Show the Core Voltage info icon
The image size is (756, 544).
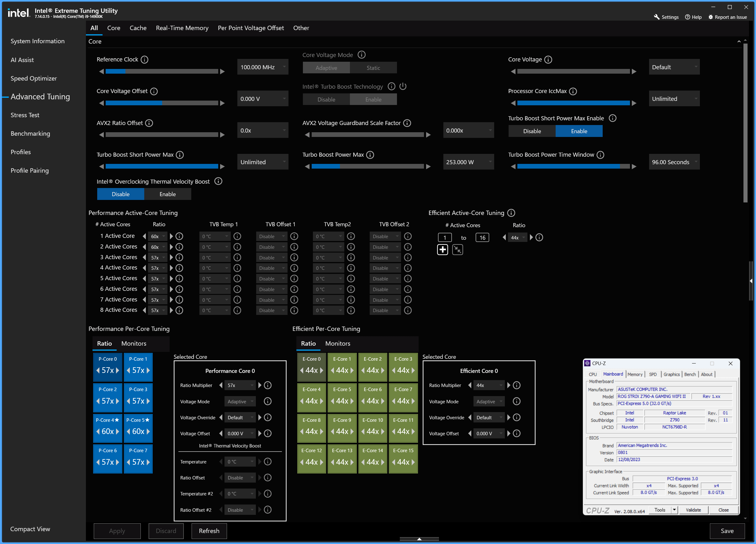click(548, 59)
